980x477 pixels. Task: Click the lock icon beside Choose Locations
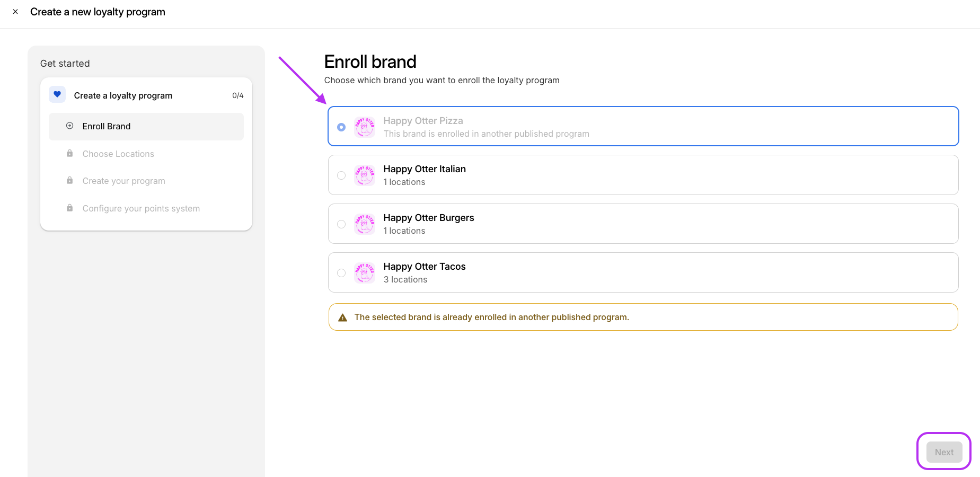pyautogui.click(x=69, y=154)
